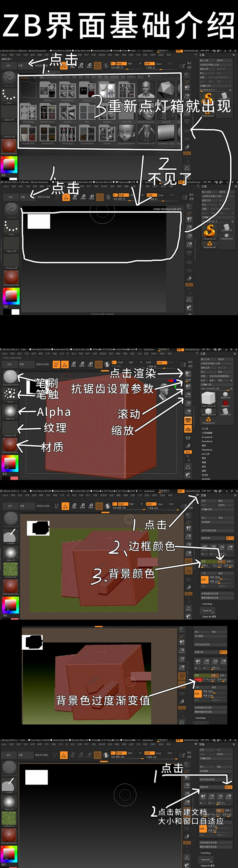Viewport: 238px width, 868px height.
Task: Open Alpha 02 in the red cube screenshot
Action: [10, 412]
